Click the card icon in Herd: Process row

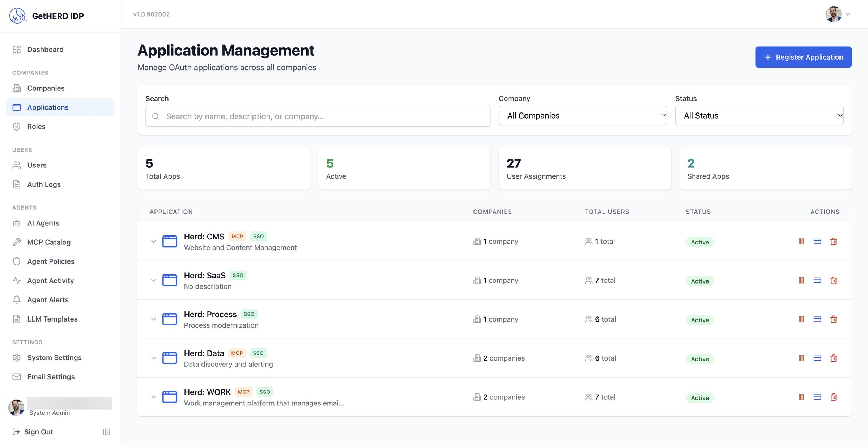tap(817, 319)
